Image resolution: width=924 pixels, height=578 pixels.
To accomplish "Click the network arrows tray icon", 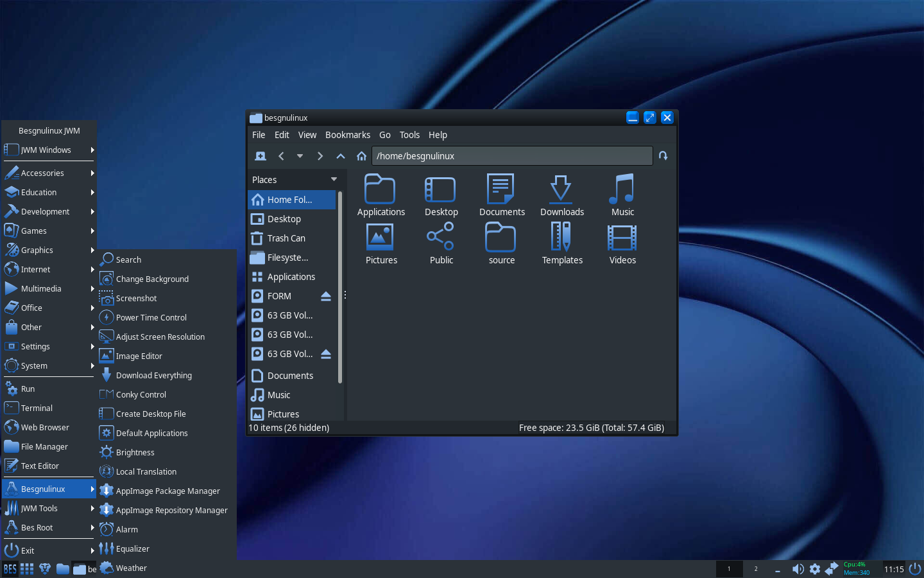I will [832, 569].
